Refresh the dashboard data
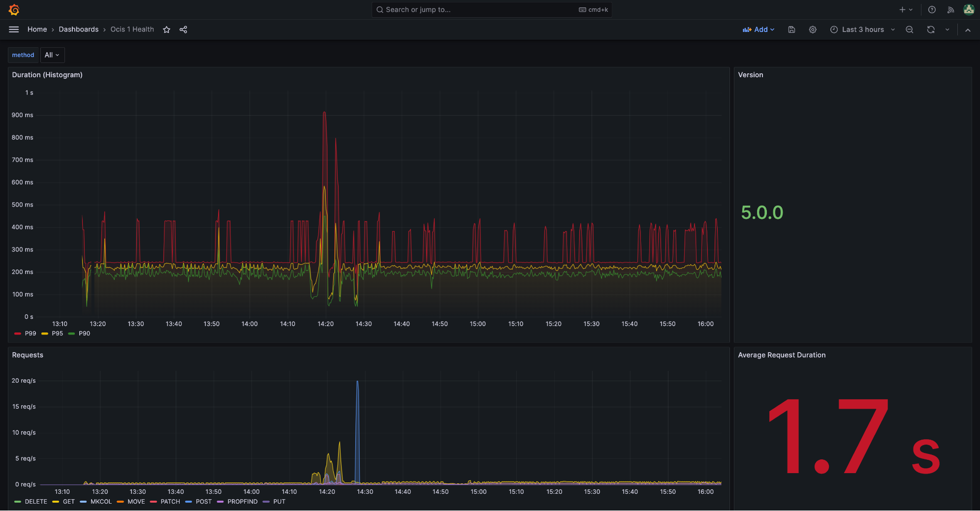This screenshot has width=980, height=511. (x=930, y=30)
